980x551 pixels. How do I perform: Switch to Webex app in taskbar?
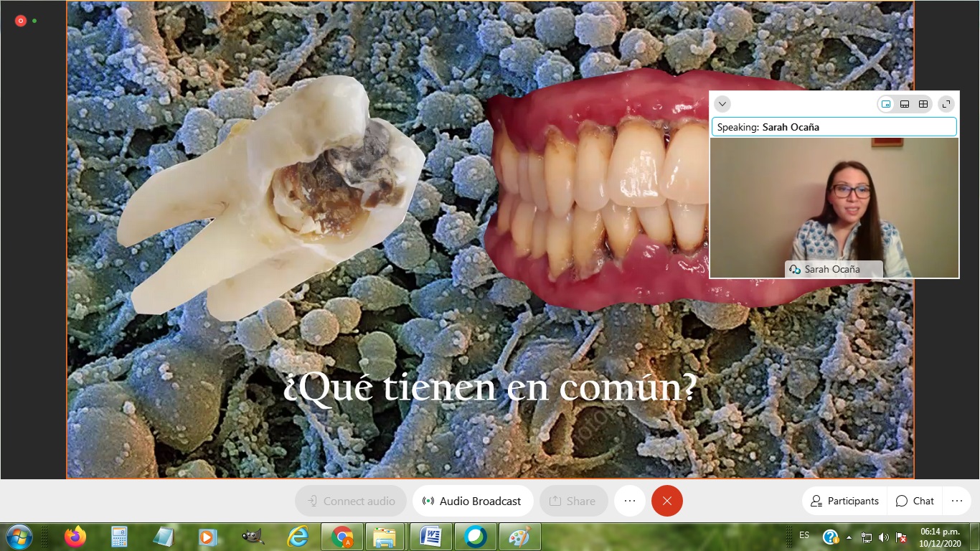coord(475,537)
